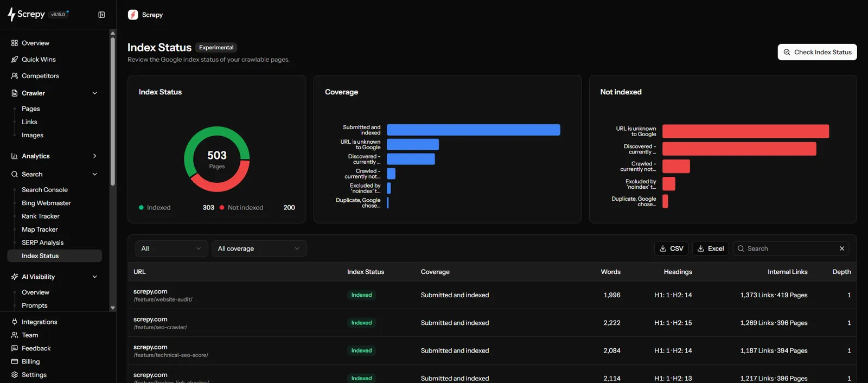Export table as Excel
Image resolution: width=868 pixels, height=383 pixels.
pyautogui.click(x=710, y=248)
